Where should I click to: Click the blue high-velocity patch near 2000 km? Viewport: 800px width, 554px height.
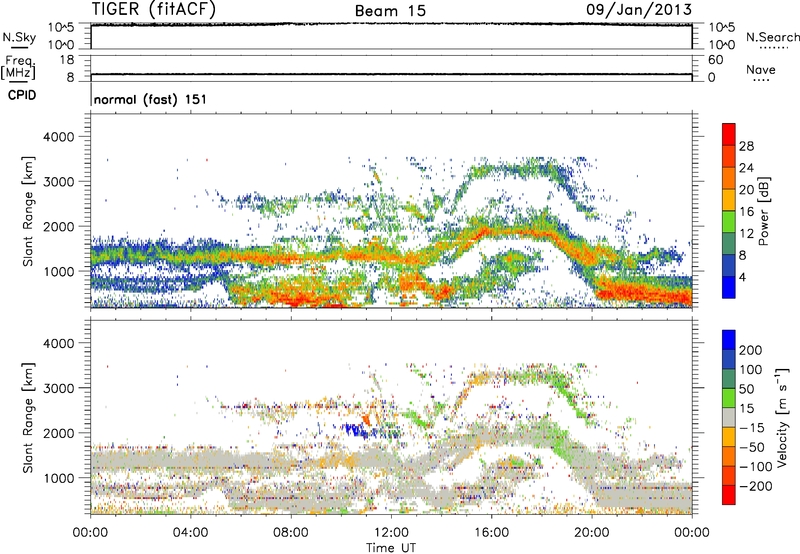point(357,430)
